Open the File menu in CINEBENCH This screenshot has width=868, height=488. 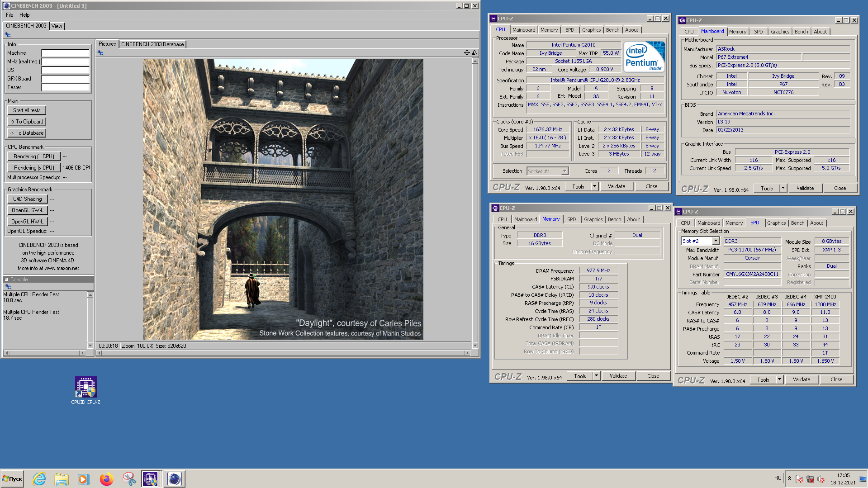pyautogui.click(x=9, y=15)
